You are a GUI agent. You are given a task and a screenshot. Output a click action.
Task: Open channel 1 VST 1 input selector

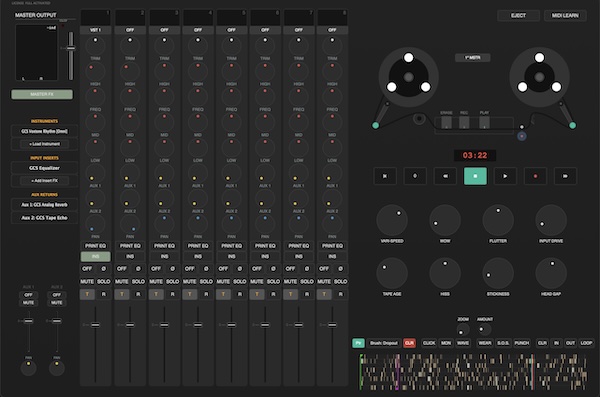pyautogui.click(x=95, y=30)
